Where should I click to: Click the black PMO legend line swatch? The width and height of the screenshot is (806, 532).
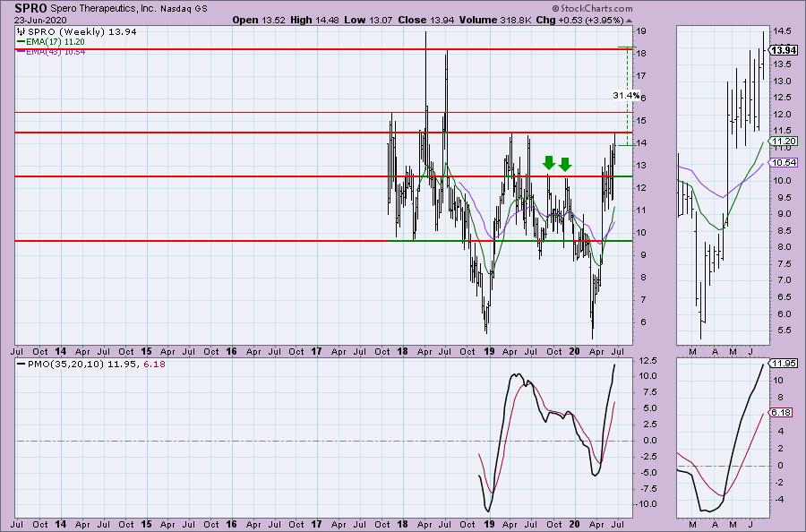point(21,364)
